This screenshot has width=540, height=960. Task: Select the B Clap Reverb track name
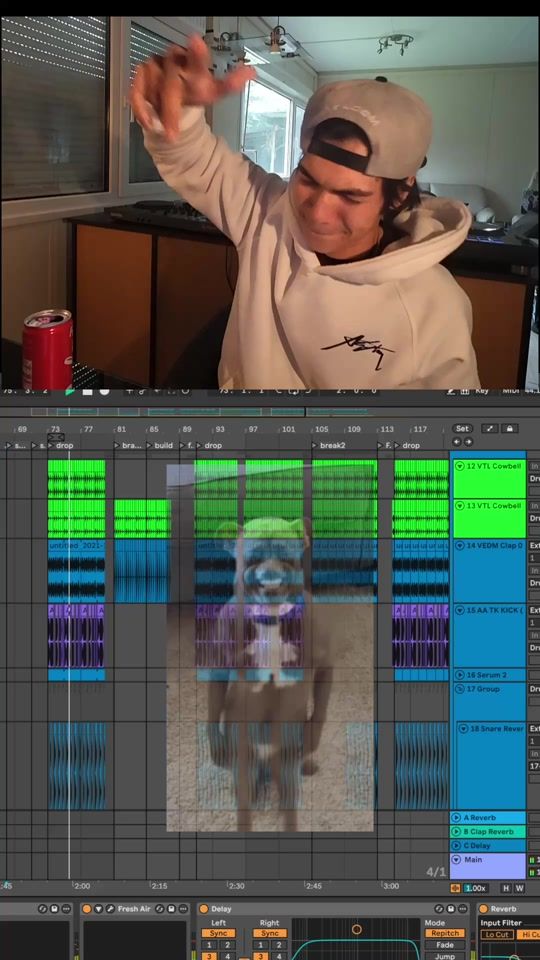488,831
